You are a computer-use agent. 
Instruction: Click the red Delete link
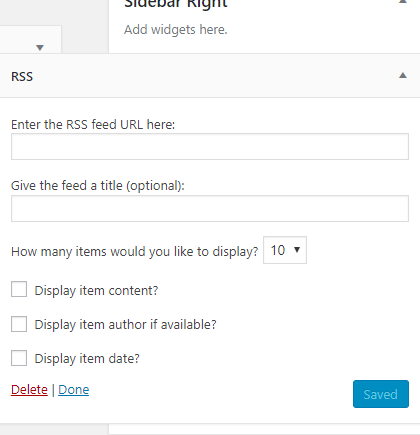coord(29,390)
